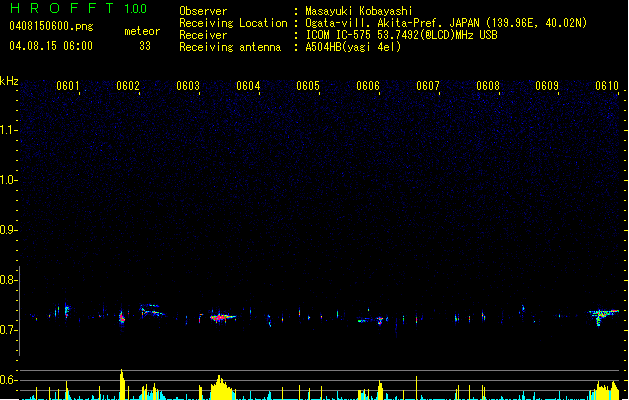Click the 1.0 kHz axis label
Screen dimensions: 629x400
coord(7,180)
